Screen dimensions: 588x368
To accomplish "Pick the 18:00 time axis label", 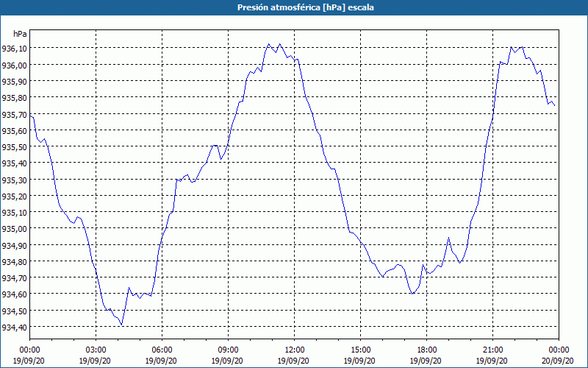I will click(427, 350).
